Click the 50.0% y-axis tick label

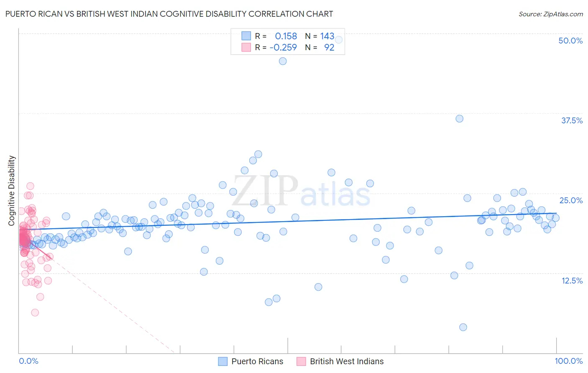click(x=570, y=41)
